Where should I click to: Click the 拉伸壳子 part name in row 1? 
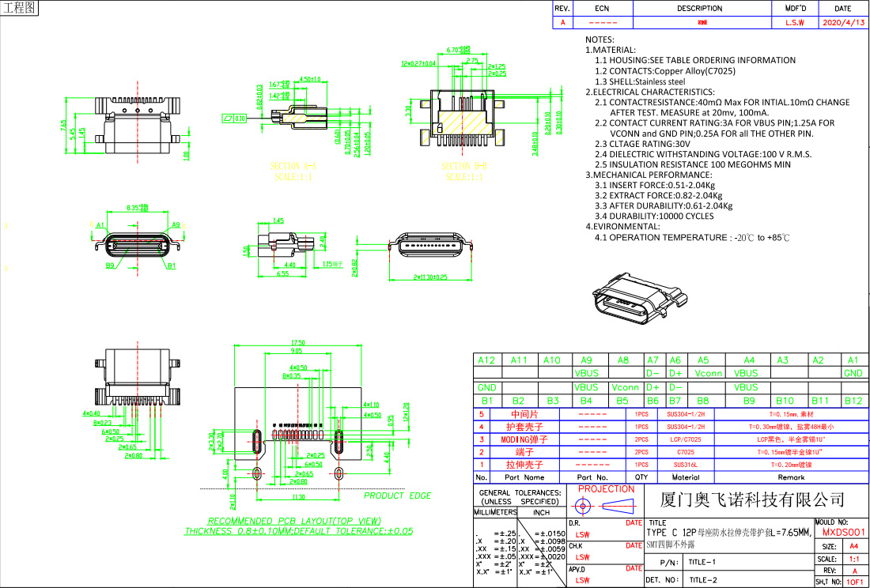click(525, 465)
